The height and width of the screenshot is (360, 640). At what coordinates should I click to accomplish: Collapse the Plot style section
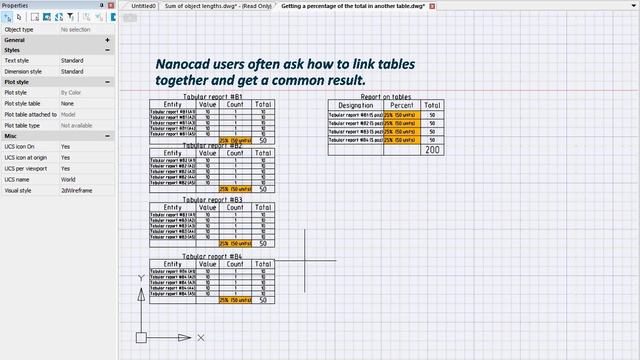click(107, 82)
